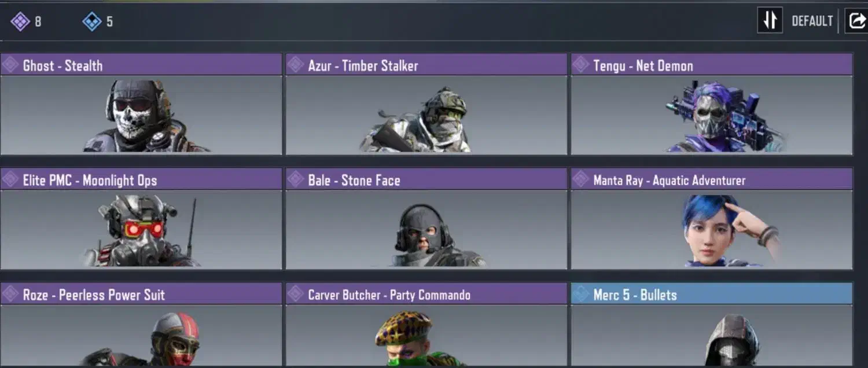
Task: Click the Manta Ray - Aquatic Adventurer title bar
Action: pos(712,179)
